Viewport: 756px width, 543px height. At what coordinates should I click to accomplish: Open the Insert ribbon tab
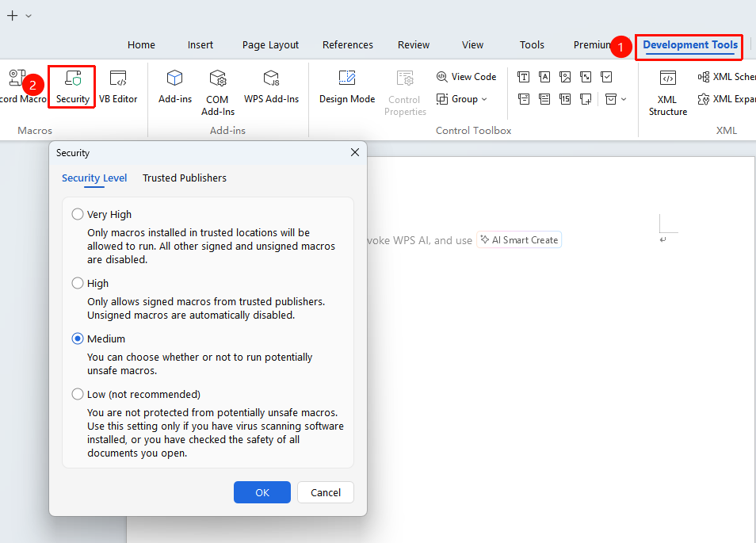tap(200, 45)
